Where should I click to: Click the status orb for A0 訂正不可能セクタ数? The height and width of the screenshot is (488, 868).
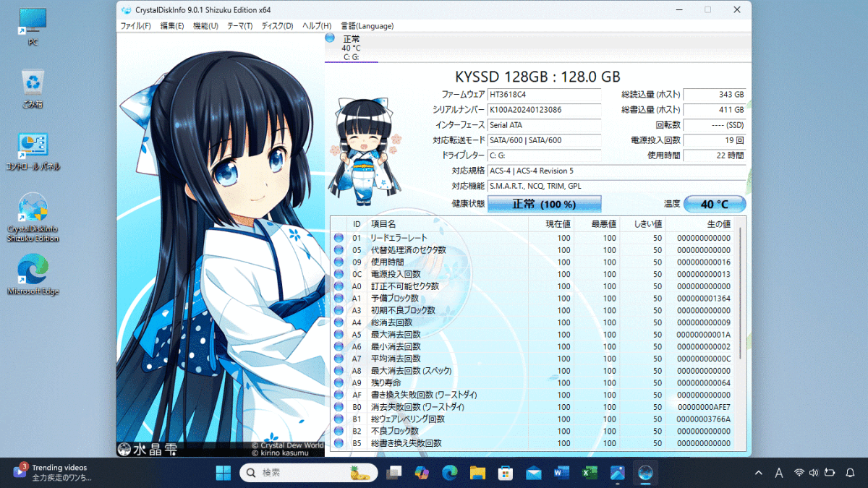pos(339,286)
